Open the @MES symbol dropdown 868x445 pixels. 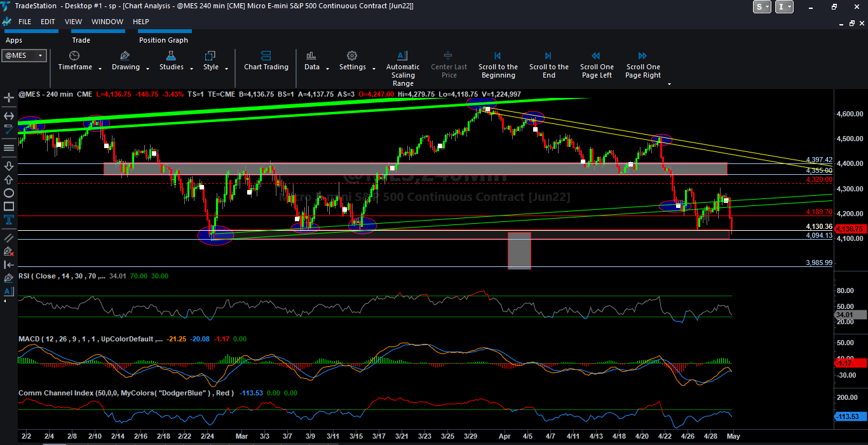(x=41, y=55)
